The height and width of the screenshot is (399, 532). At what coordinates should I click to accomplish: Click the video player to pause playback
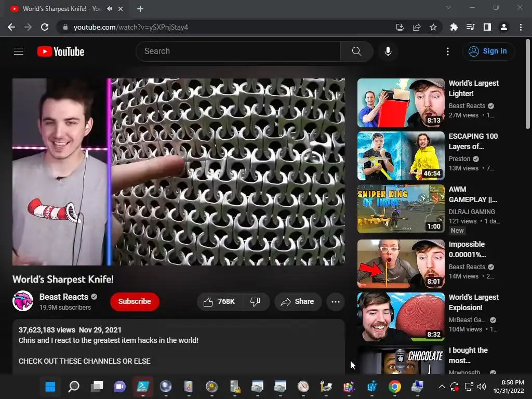pos(179,171)
